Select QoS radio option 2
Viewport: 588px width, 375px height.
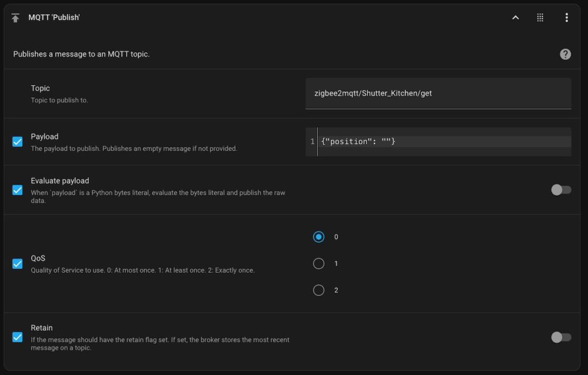[x=319, y=290]
